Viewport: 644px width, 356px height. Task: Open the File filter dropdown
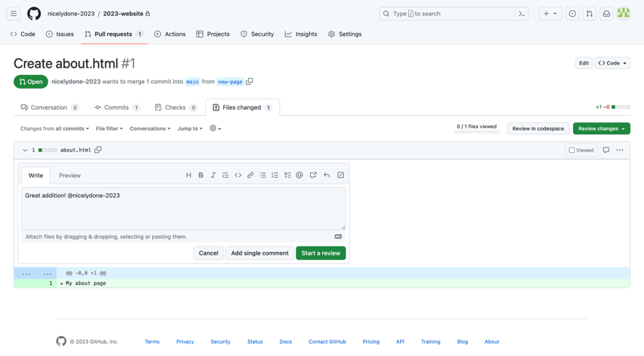pyautogui.click(x=109, y=129)
